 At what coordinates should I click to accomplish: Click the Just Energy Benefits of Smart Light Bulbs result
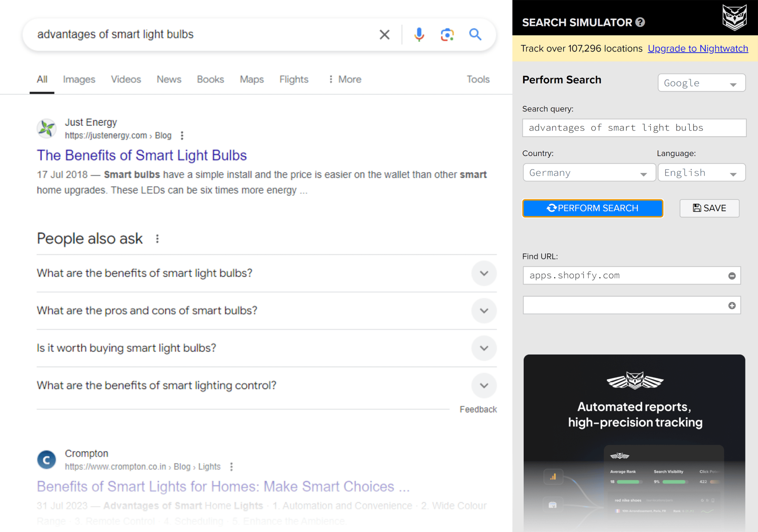tap(141, 154)
